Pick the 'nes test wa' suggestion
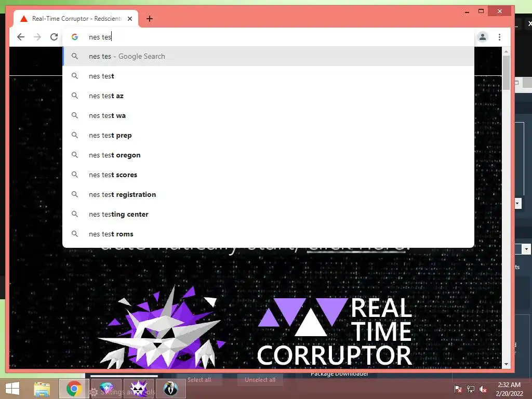532x399 pixels. [269, 115]
